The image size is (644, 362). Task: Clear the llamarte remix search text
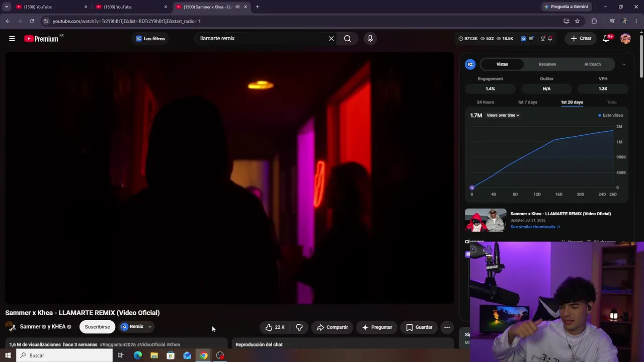(x=331, y=38)
